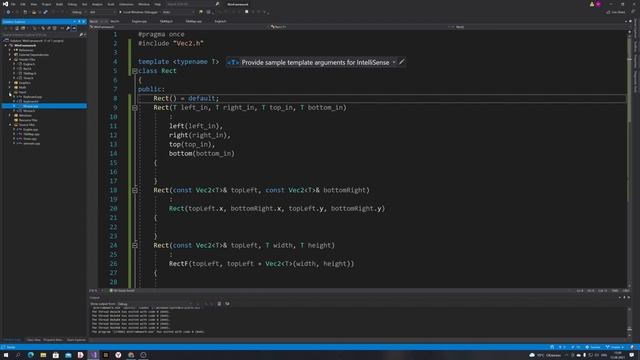Click the Clear All icon in Output panel
640x360 pixels.
[x=219, y=304]
